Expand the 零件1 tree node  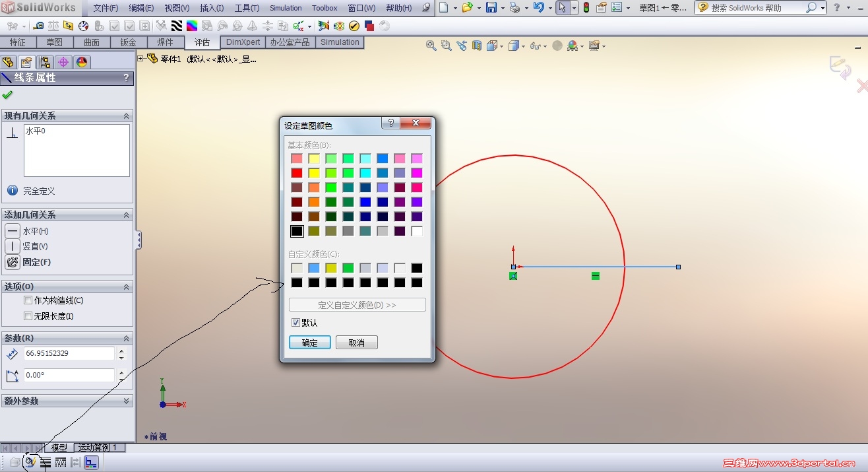(140, 59)
